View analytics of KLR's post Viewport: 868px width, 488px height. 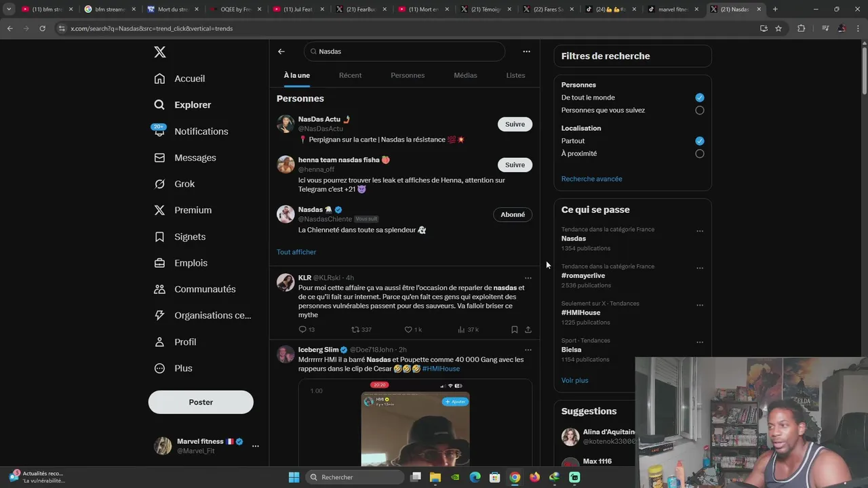(468, 329)
